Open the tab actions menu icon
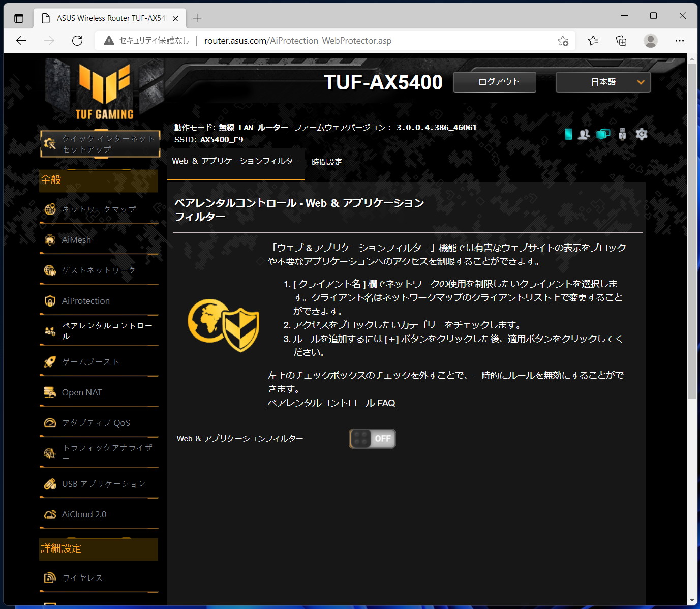This screenshot has width=700, height=609. tap(19, 18)
